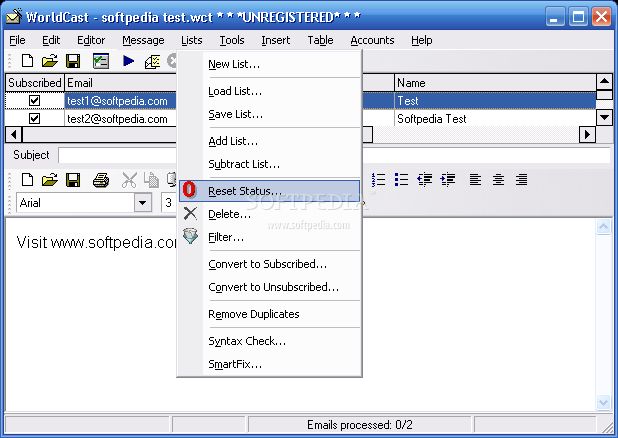The height and width of the screenshot is (438, 618).
Task: Open folder icon in editor toolbar
Action: [50, 180]
